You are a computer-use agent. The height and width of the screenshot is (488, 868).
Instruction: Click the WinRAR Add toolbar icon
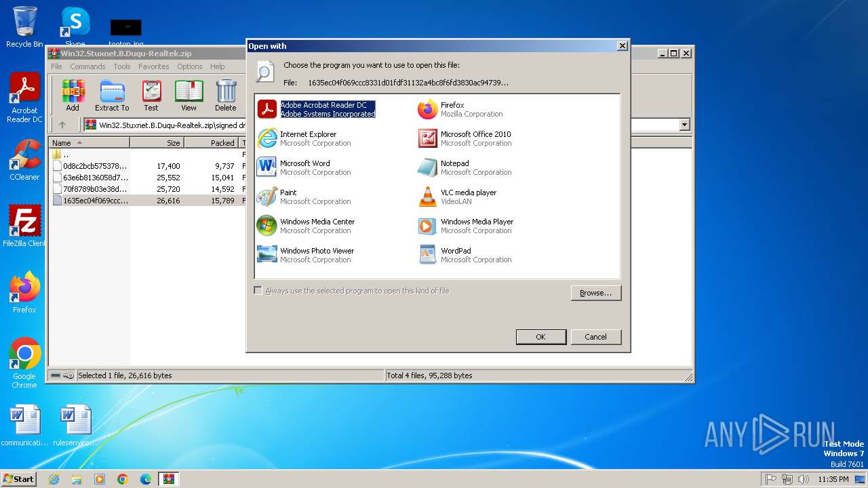click(73, 96)
